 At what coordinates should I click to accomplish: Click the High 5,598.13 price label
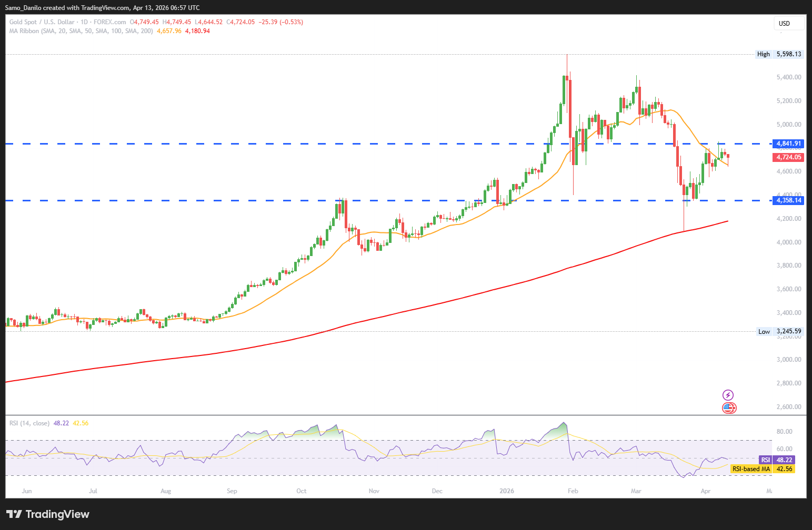(779, 54)
